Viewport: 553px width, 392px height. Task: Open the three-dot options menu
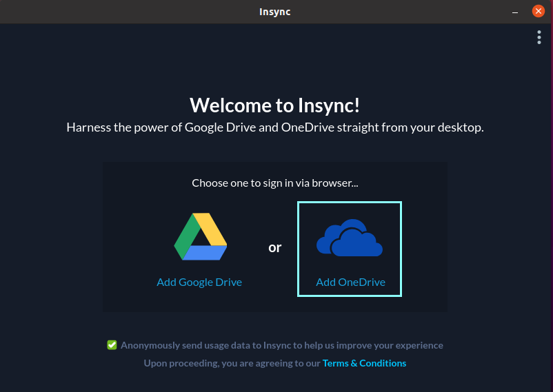(x=539, y=37)
